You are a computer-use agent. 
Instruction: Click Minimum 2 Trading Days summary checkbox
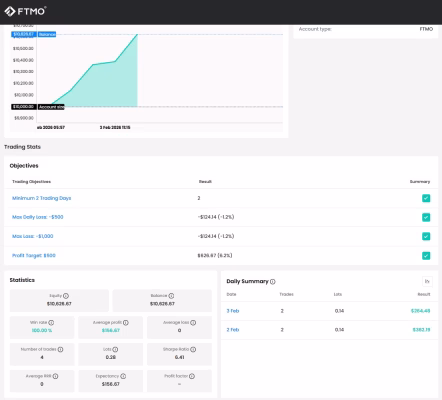click(x=426, y=198)
